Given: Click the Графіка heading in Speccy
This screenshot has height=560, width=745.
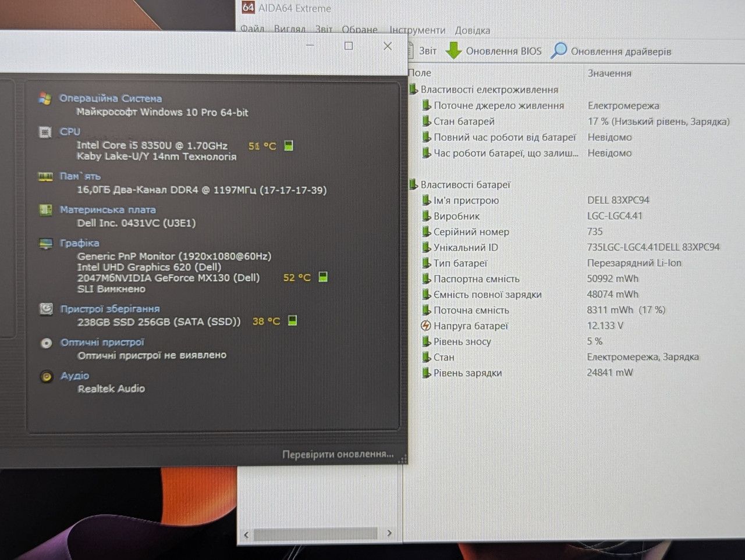Looking at the screenshot, I should (x=80, y=243).
